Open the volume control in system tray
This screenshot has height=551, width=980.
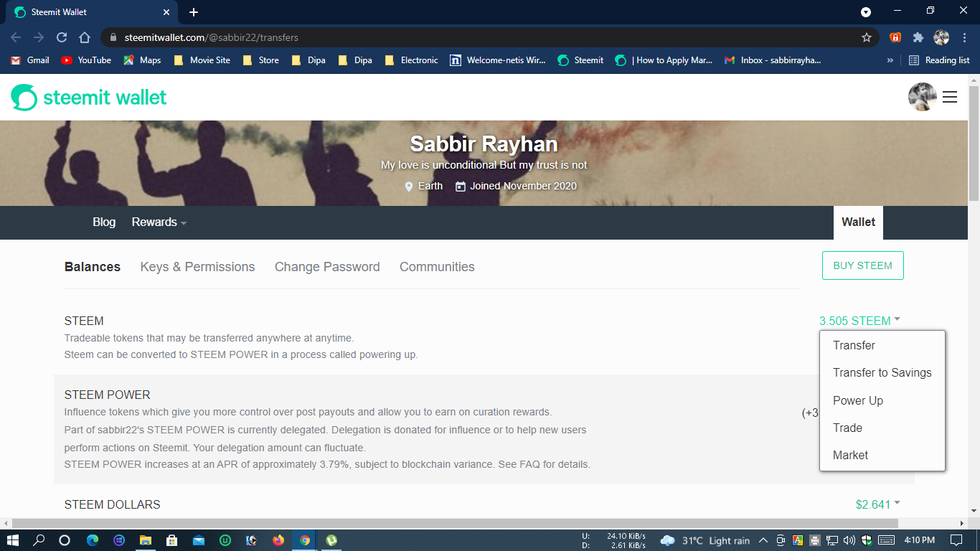tap(849, 540)
